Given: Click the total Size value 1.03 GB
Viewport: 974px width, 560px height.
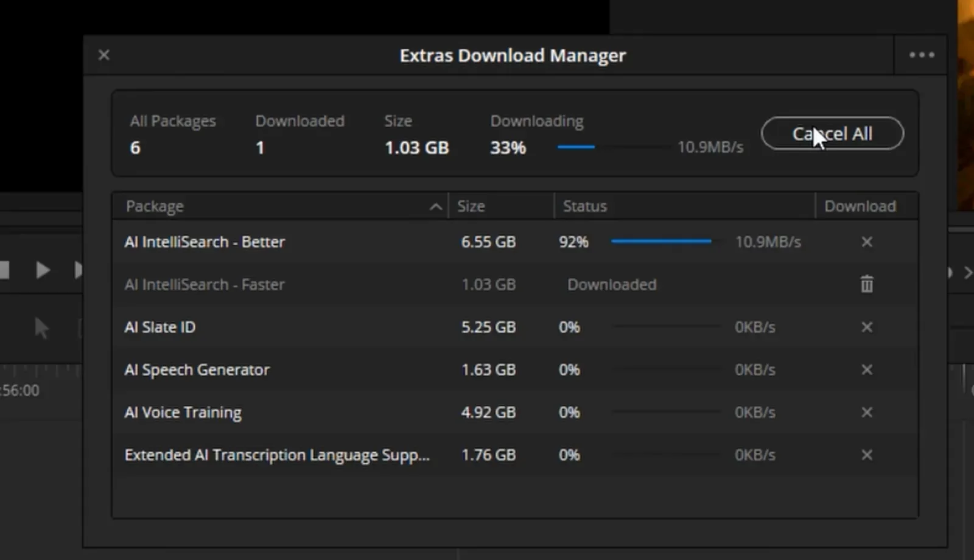Looking at the screenshot, I should click(x=417, y=148).
